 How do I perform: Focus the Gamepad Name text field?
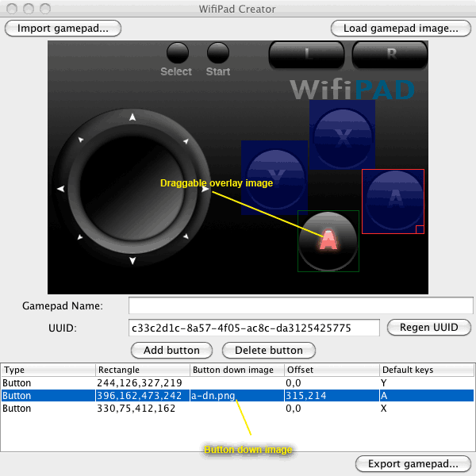[301, 305]
